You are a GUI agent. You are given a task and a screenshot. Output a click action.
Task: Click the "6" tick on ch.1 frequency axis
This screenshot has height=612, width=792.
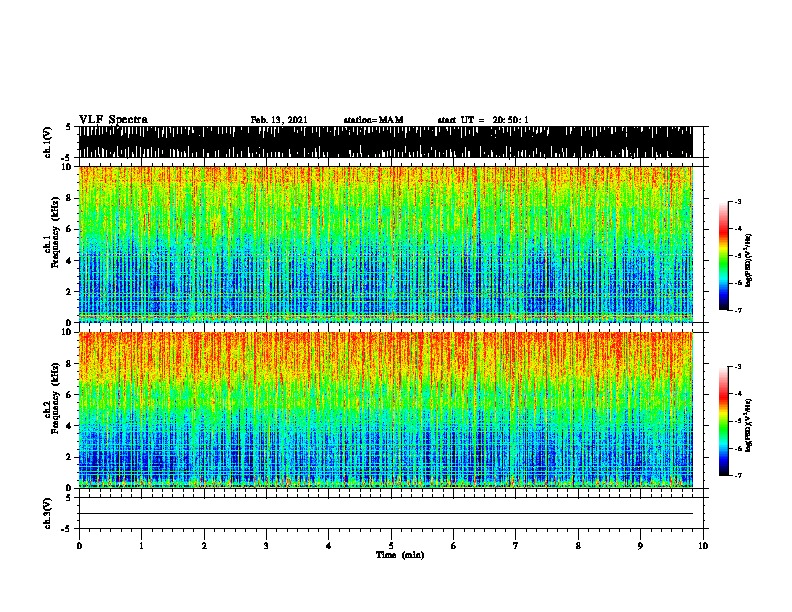click(x=70, y=229)
